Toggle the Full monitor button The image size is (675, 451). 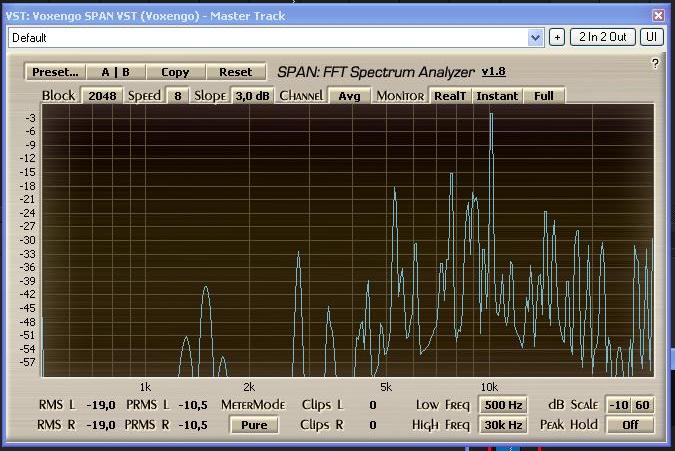pos(544,96)
